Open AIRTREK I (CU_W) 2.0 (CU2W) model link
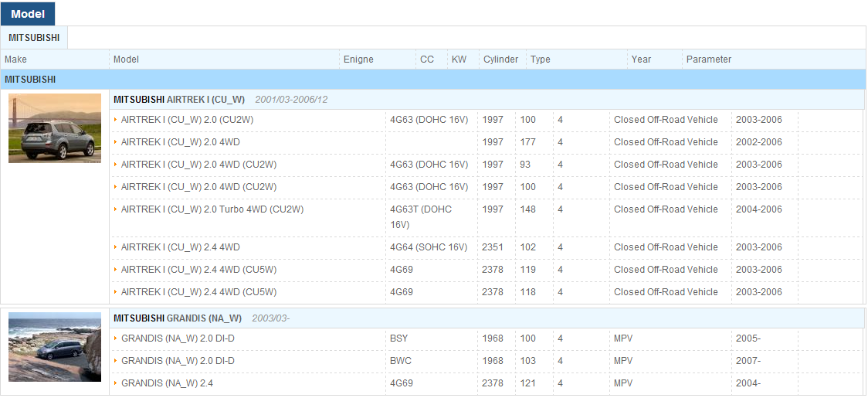This screenshot has width=868, height=398. (187, 120)
